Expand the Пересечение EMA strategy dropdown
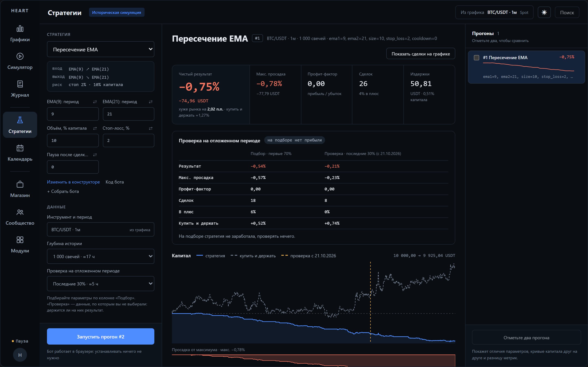 pos(101,49)
